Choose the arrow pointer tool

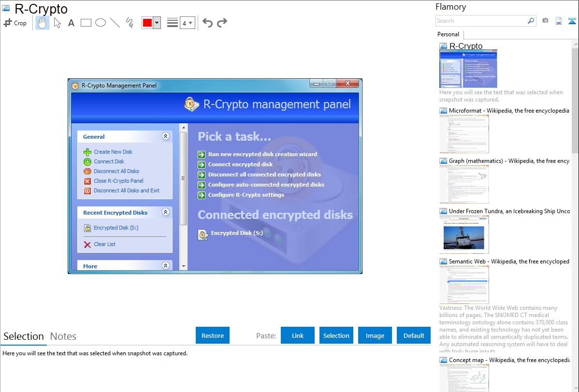(57, 23)
